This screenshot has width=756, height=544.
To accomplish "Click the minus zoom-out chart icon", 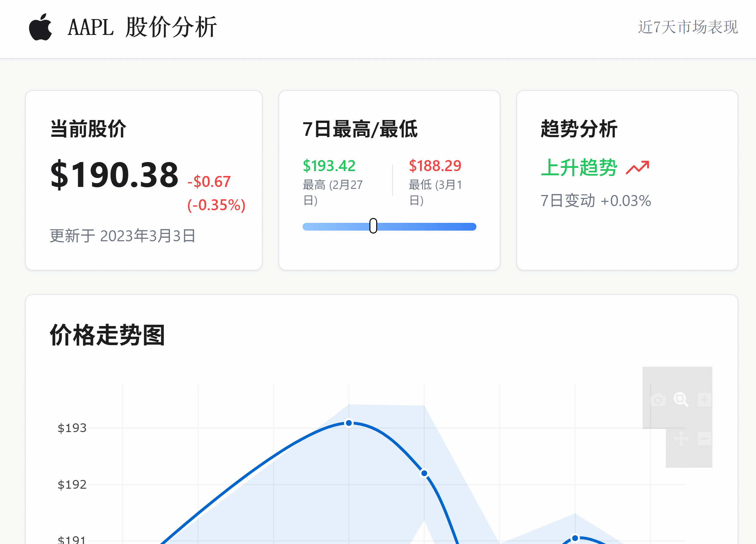I will [x=705, y=439].
